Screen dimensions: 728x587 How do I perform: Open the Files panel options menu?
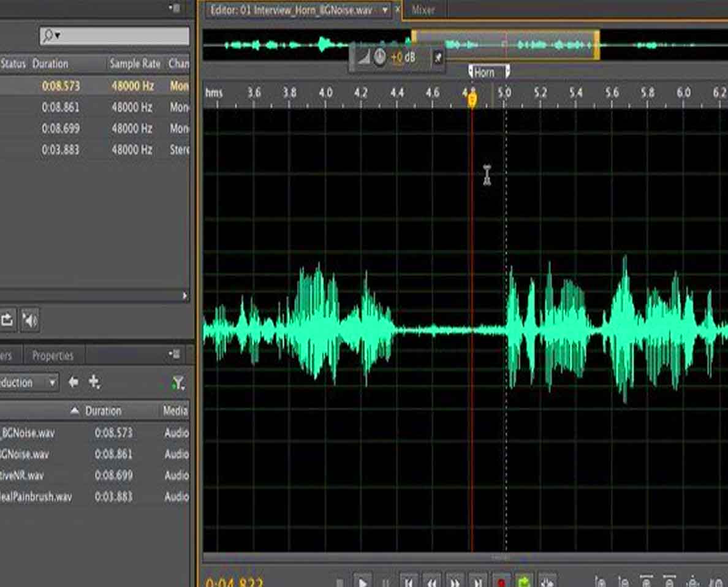(x=174, y=8)
